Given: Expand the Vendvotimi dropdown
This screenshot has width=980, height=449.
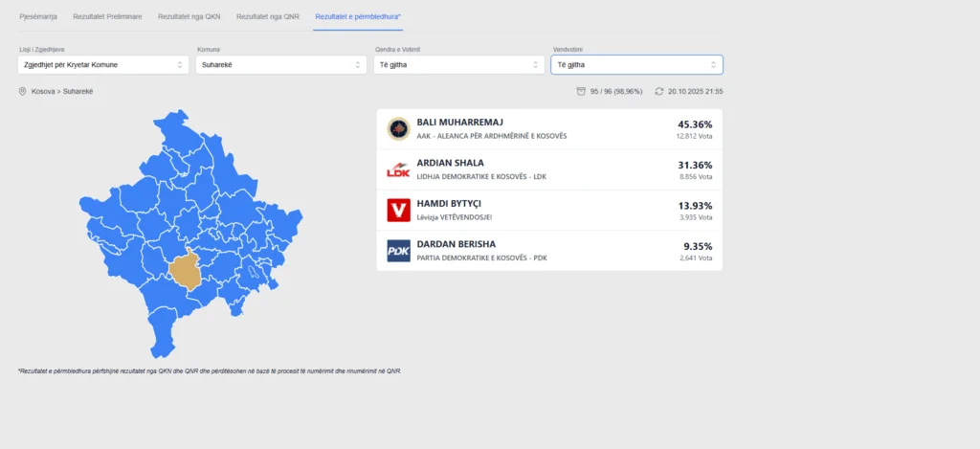Looking at the screenshot, I should click(x=636, y=65).
